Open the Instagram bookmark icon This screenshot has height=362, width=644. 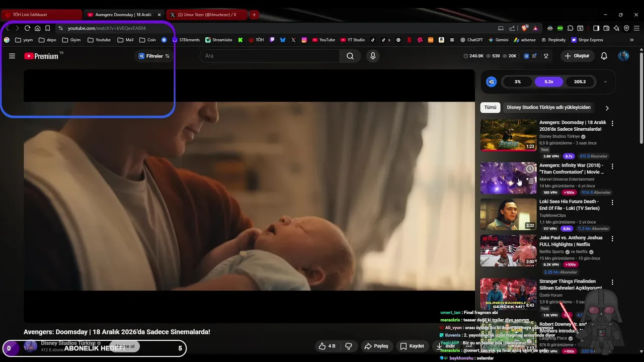tap(304, 40)
